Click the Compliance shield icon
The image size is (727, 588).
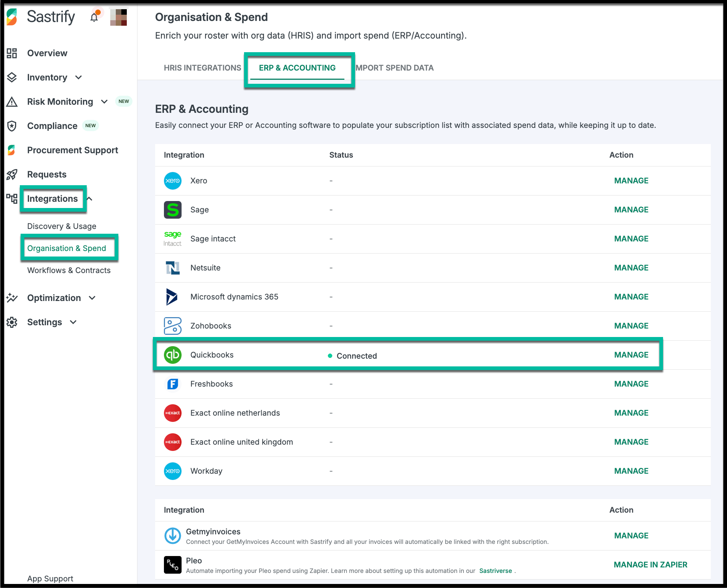[x=12, y=126]
